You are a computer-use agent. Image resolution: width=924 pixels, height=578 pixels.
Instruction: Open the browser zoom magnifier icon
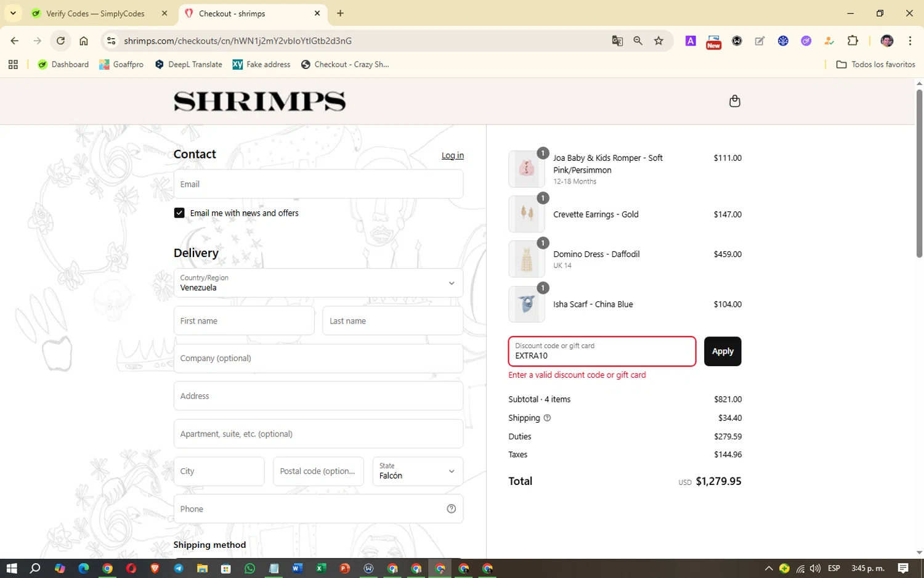(x=638, y=41)
